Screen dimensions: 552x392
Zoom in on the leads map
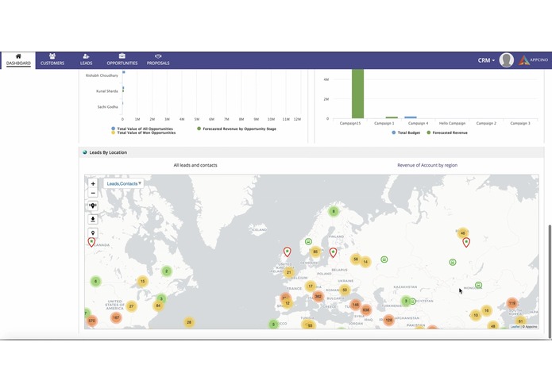93,183
